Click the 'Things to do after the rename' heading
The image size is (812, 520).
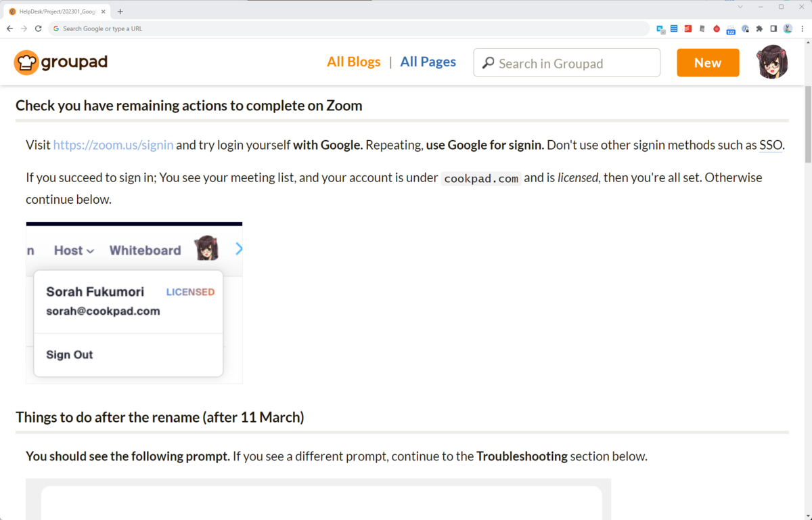click(x=160, y=417)
